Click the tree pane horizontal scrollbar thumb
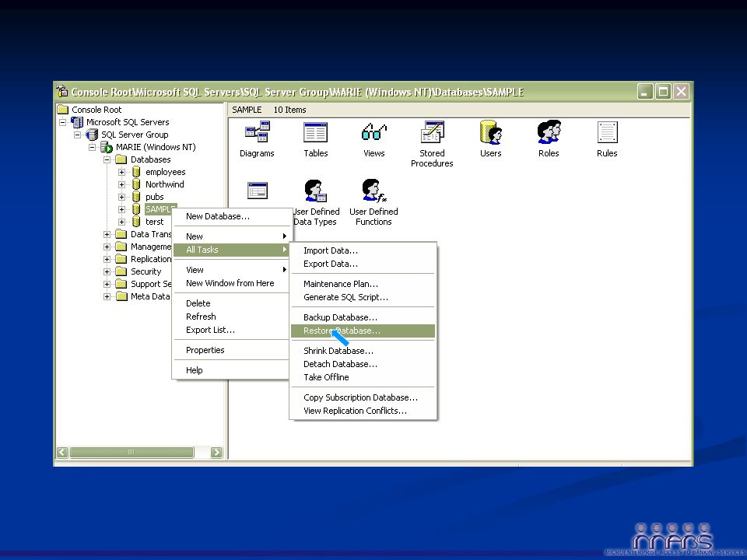 132,452
